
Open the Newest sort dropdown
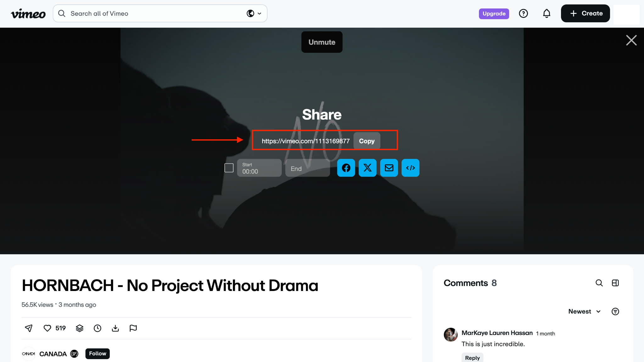pos(584,311)
